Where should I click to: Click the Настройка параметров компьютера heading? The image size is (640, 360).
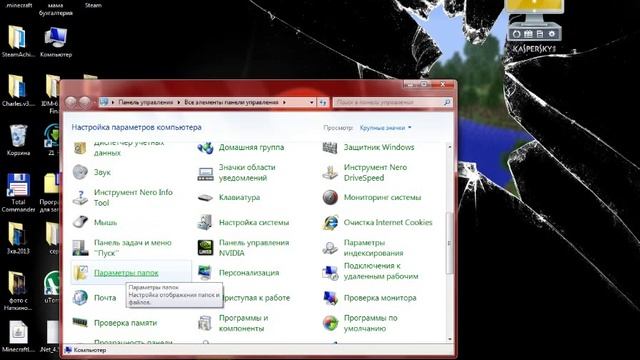136,127
